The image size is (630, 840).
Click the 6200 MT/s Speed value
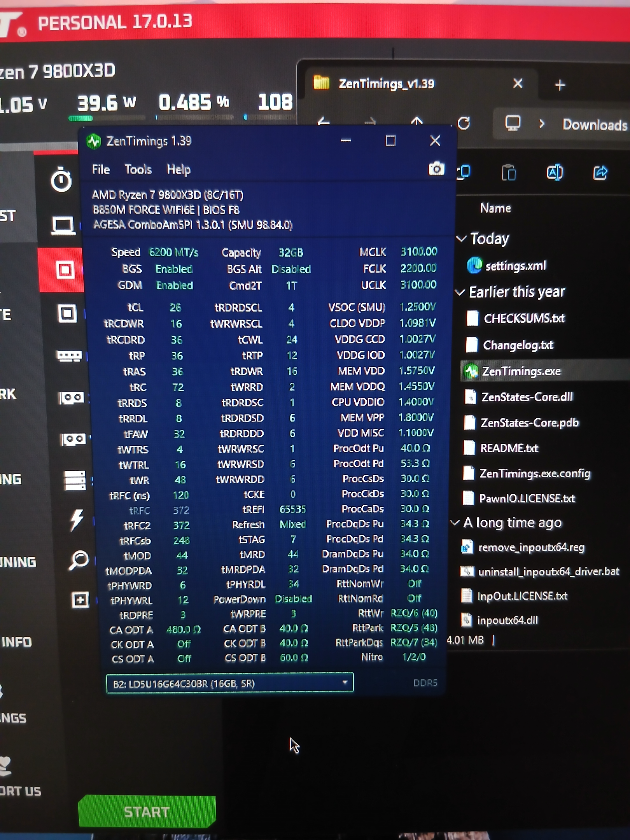coord(173,252)
